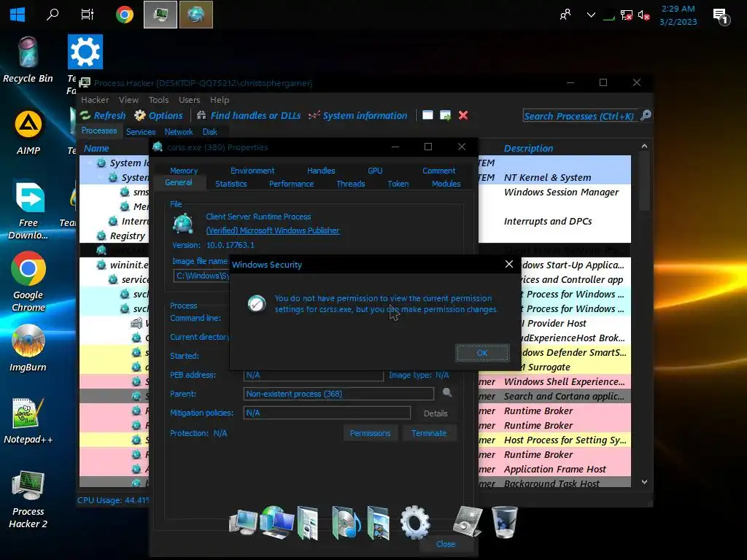
Task: Open the Google Chrome desktop icon
Action: pos(28,281)
